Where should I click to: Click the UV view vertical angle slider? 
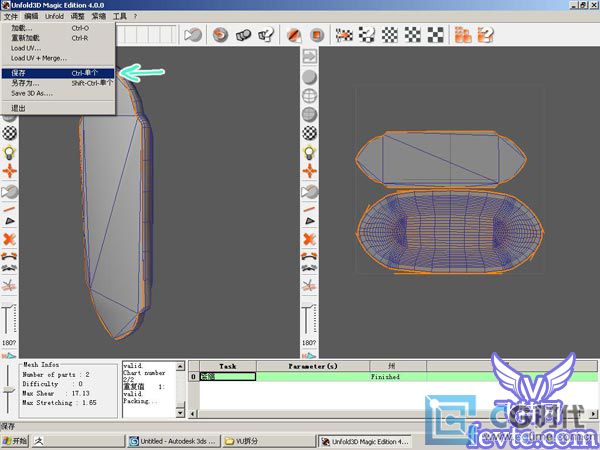309,320
